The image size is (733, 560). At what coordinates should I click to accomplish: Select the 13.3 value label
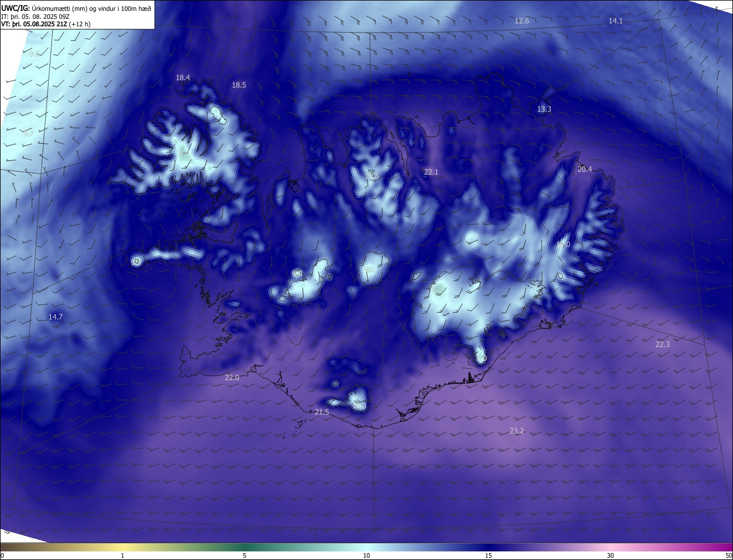pos(544,109)
